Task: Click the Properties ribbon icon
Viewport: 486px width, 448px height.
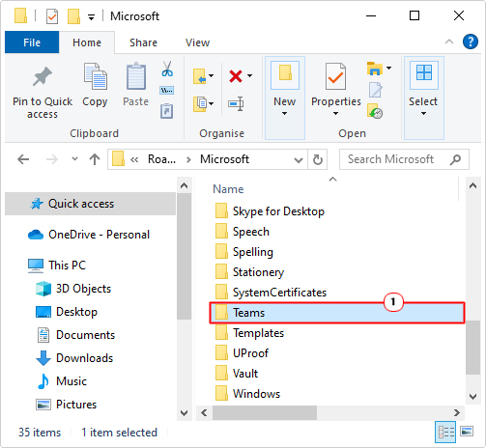Action: tap(335, 76)
